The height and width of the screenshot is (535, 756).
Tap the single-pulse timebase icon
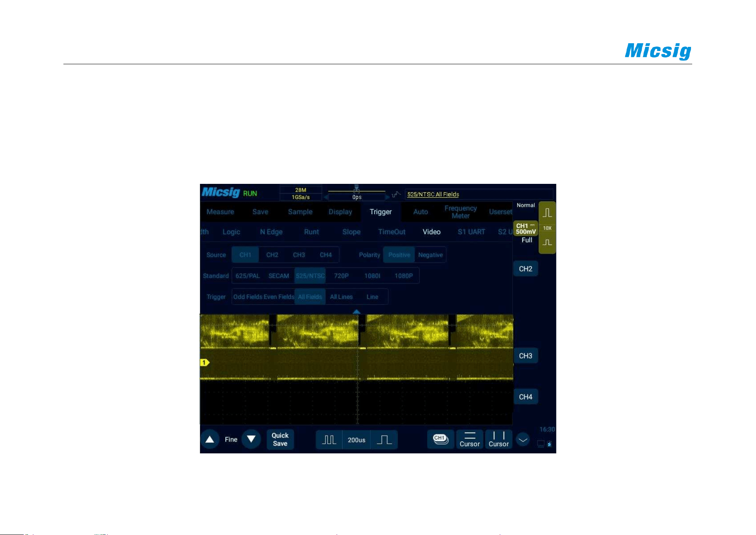384,440
